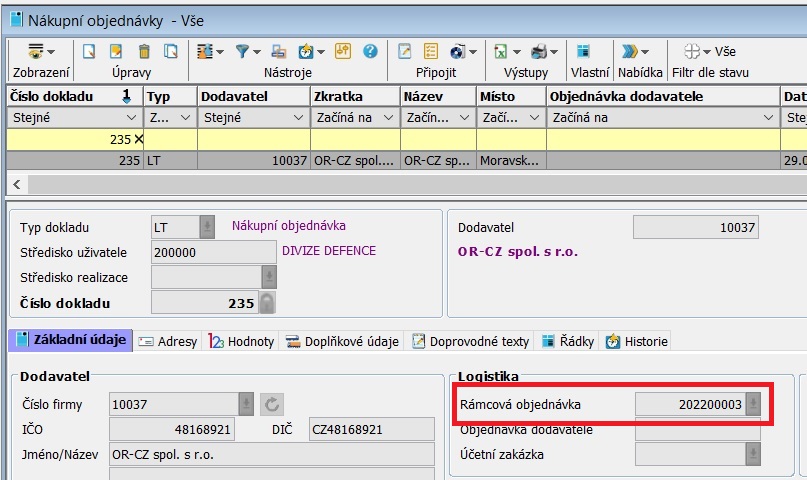This screenshot has width=807, height=480.
Task: Open the Zobrazení view dropdown
Action: click(x=40, y=52)
